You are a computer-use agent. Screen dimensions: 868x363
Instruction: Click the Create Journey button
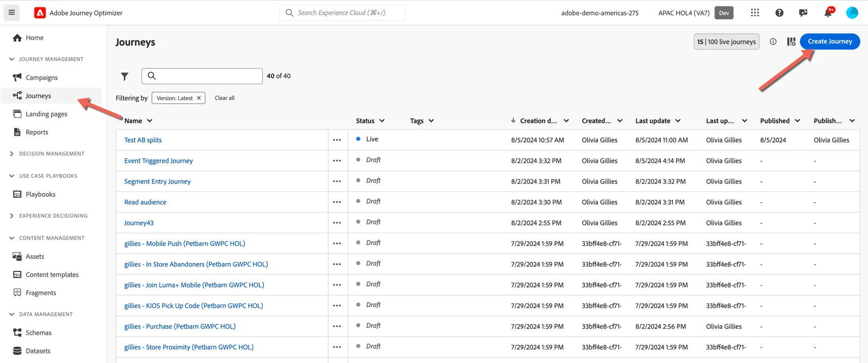[830, 41]
